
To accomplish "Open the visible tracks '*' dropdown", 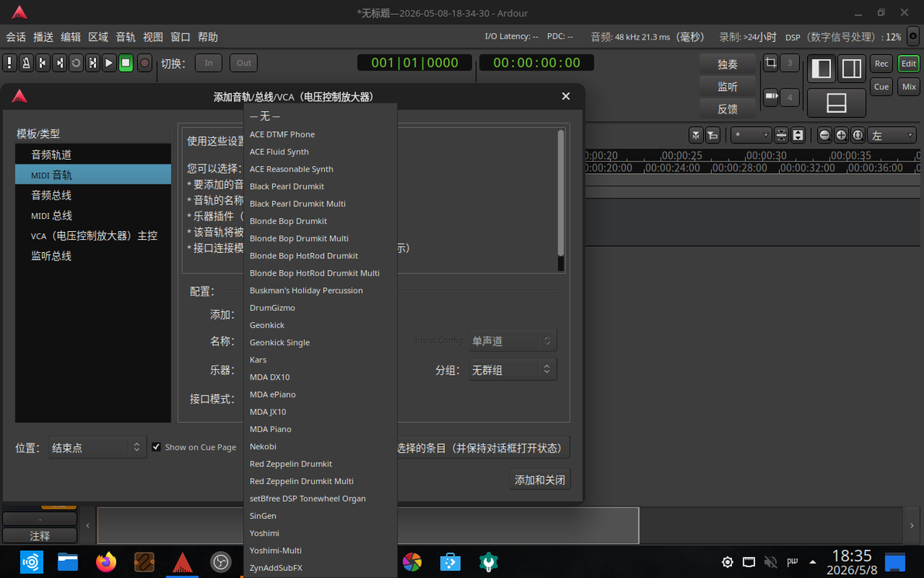I will click(x=750, y=135).
